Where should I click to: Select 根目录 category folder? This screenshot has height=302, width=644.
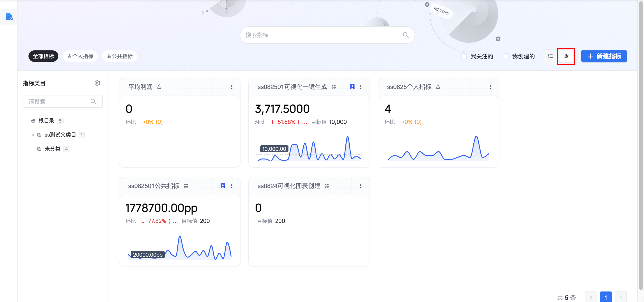point(46,121)
